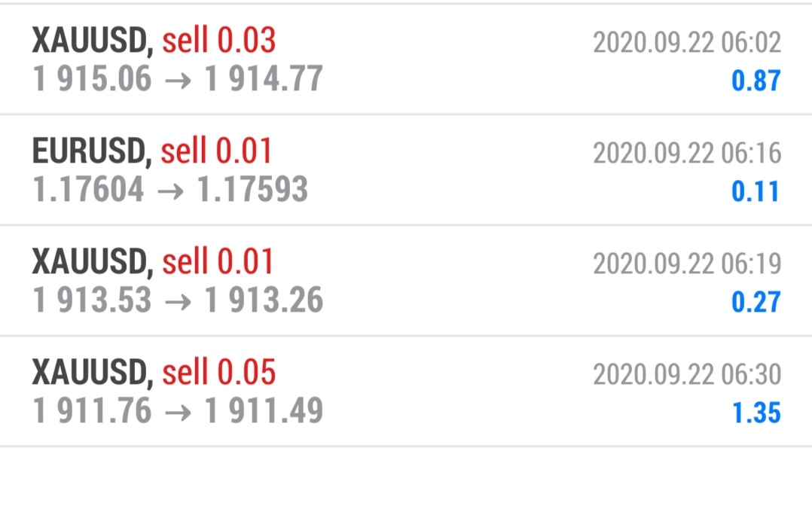
Task: Click timestamp 2020.09.22 06:16
Action: [687, 154]
